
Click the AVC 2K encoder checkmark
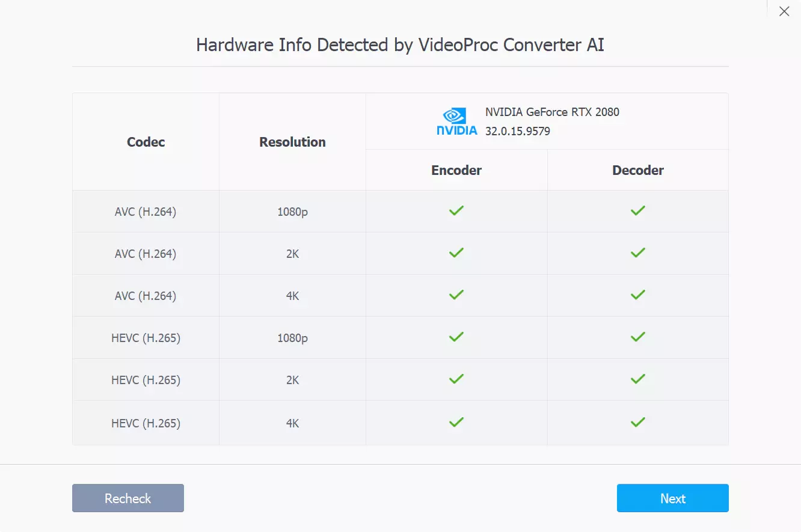[456, 253]
